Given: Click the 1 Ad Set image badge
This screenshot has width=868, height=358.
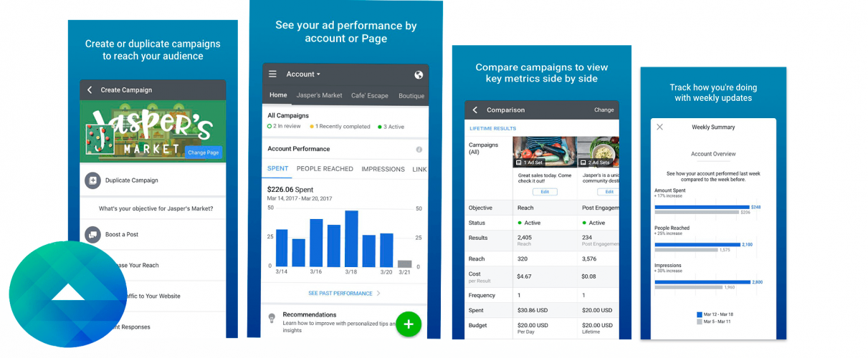Looking at the screenshot, I should tap(530, 163).
